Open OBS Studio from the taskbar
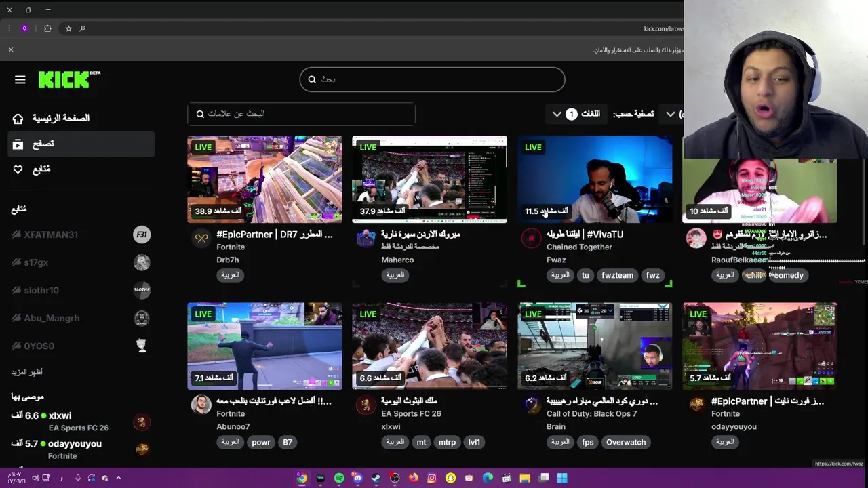The image size is (868, 488). 395,478
